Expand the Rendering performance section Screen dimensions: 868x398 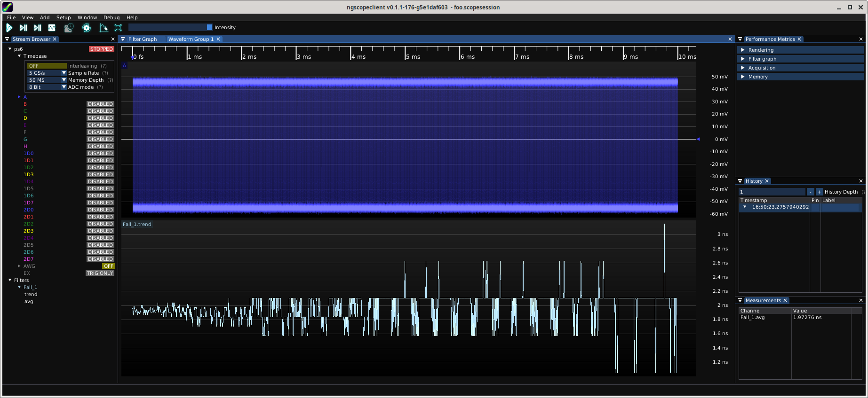point(761,50)
